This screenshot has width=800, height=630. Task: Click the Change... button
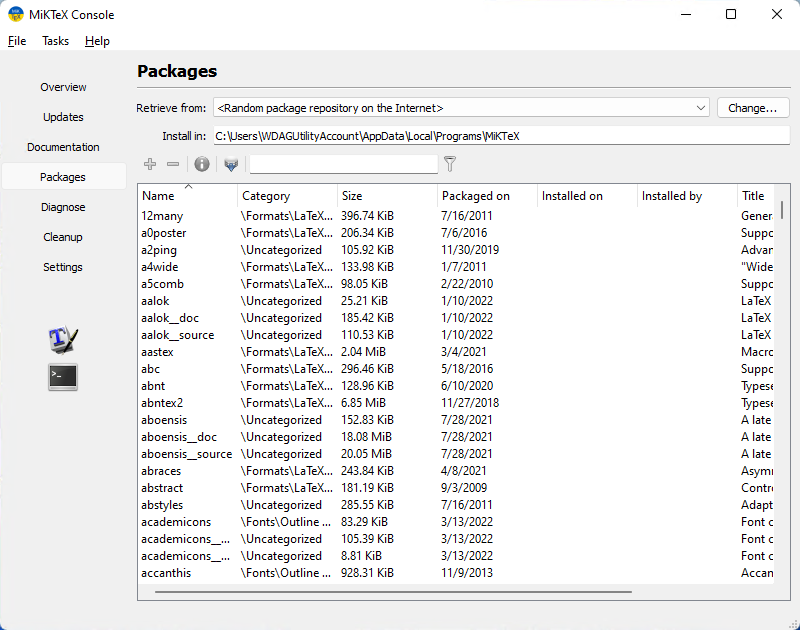pos(753,107)
